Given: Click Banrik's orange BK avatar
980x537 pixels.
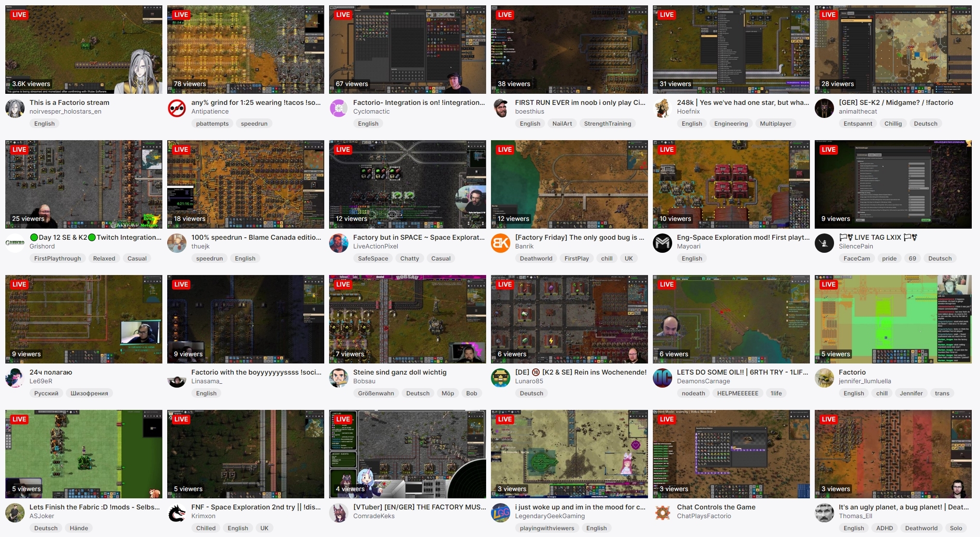Looking at the screenshot, I should click(501, 243).
